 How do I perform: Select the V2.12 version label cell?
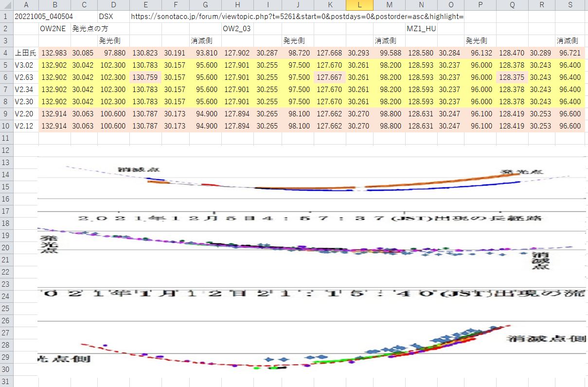(26, 126)
